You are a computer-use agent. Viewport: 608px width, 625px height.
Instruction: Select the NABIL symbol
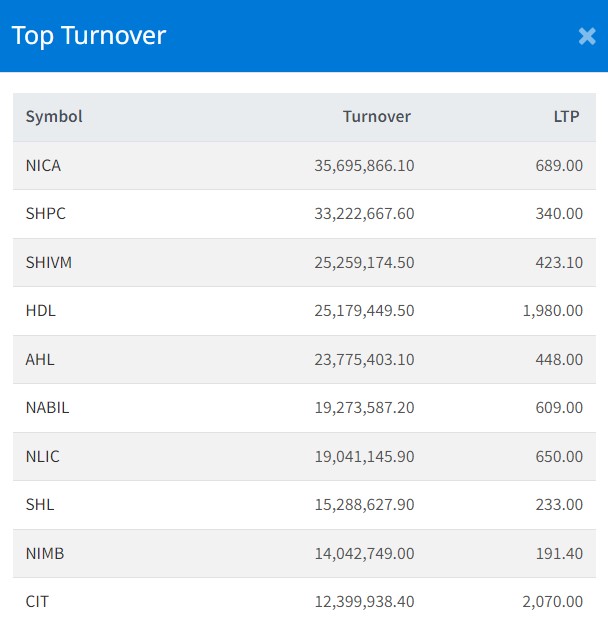pyautogui.click(x=47, y=408)
